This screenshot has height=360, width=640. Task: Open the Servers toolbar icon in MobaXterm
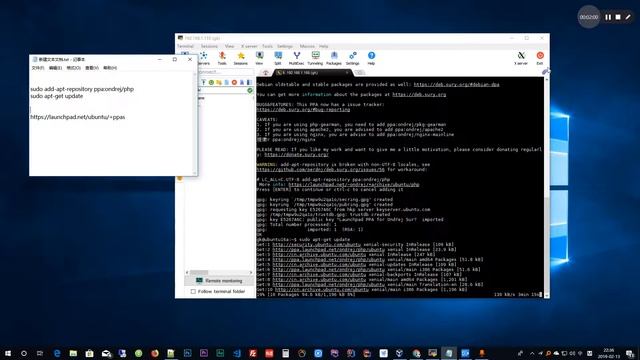click(203, 58)
